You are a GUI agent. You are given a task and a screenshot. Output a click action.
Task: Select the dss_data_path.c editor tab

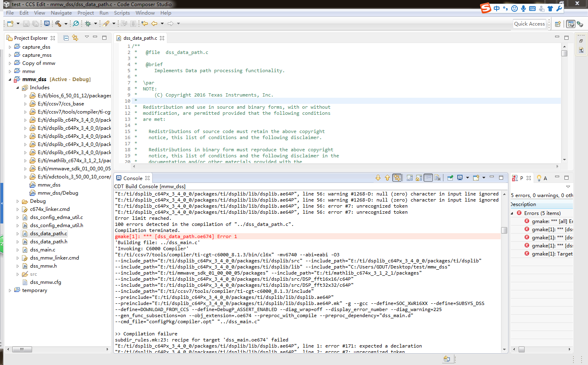140,38
